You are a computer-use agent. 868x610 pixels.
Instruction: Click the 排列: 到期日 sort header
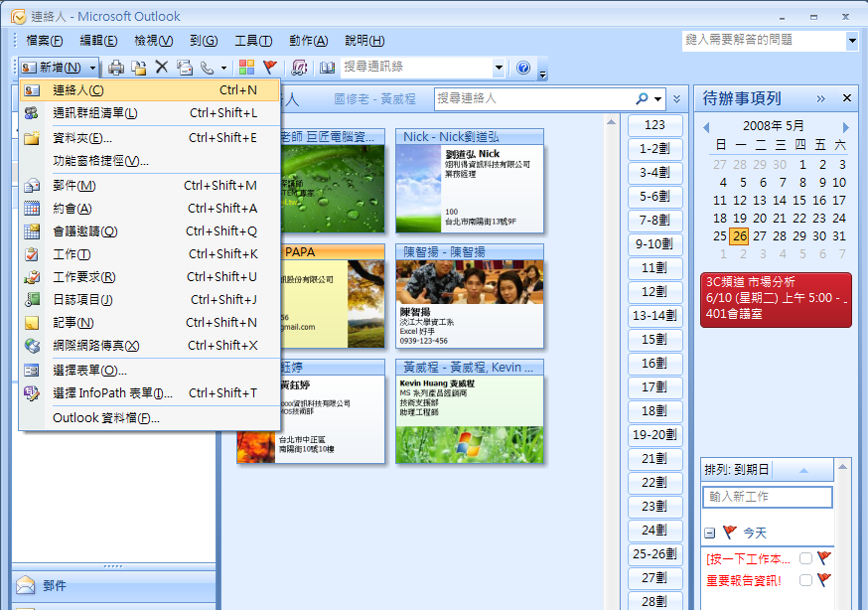(x=768, y=470)
